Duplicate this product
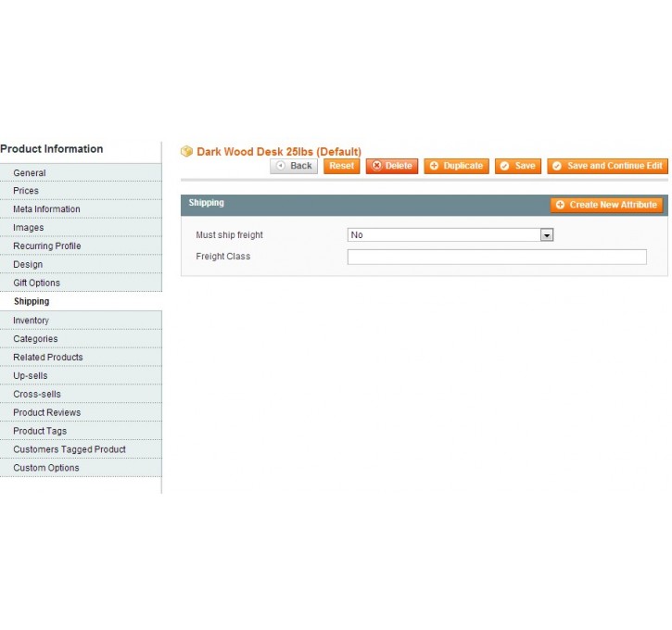This screenshot has height=630, width=672. point(456,166)
